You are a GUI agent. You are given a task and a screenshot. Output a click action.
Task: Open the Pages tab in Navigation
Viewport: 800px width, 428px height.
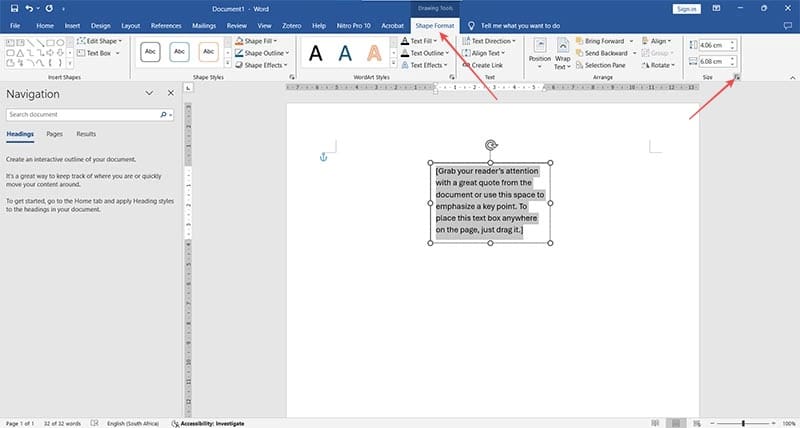[x=54, y=133]
